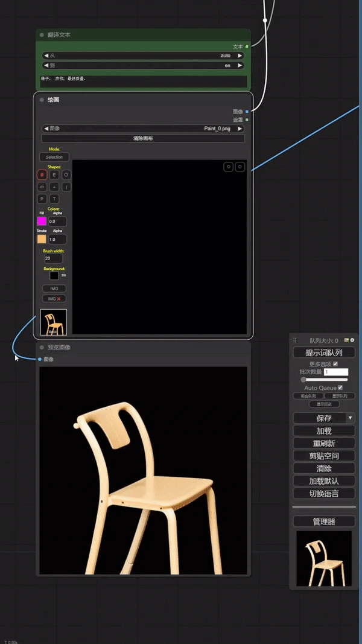Click the 批次数量 input field
Screen dimensions: 362x644
coord(336,372)
